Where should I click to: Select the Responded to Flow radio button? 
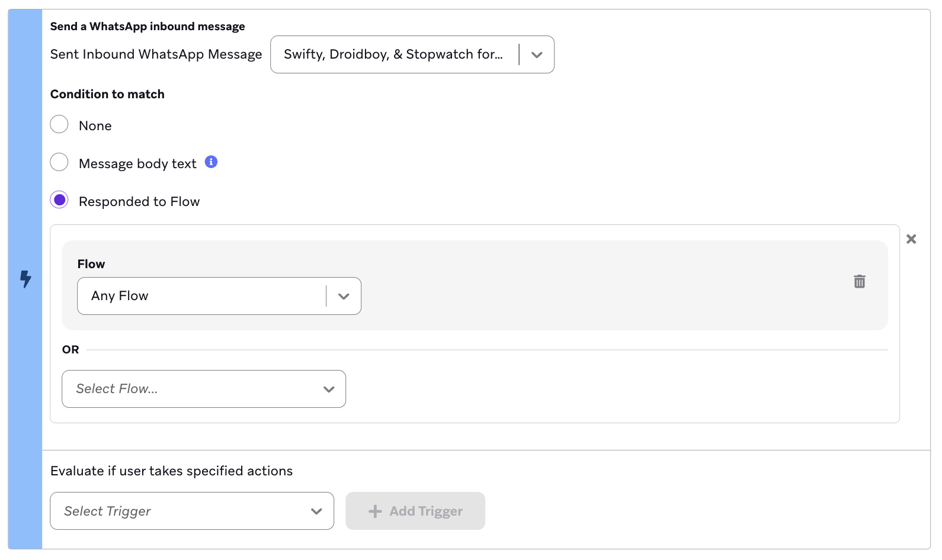point(59,201)
